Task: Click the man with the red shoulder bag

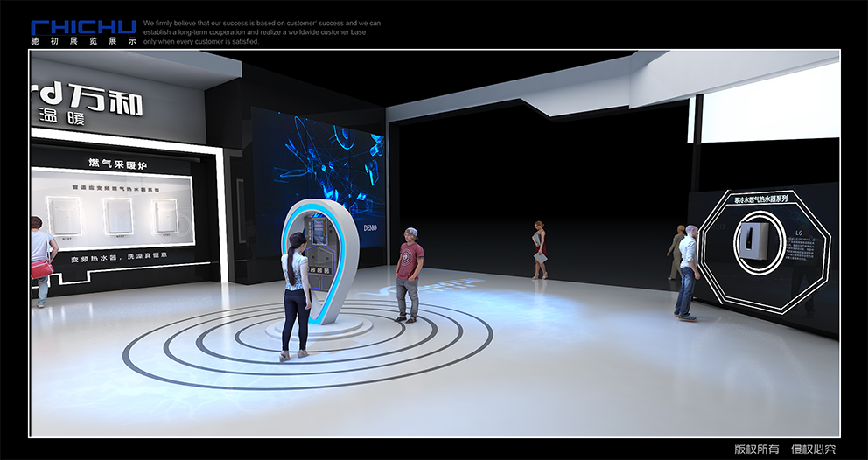Action: 42,261
